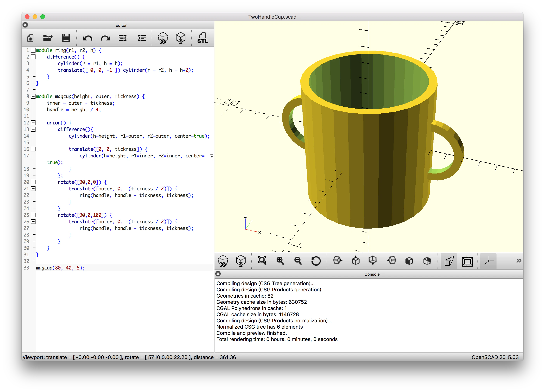This screenshot has width=545, height=392.
Task: Close the Editor panel
Action: (25, 25)
